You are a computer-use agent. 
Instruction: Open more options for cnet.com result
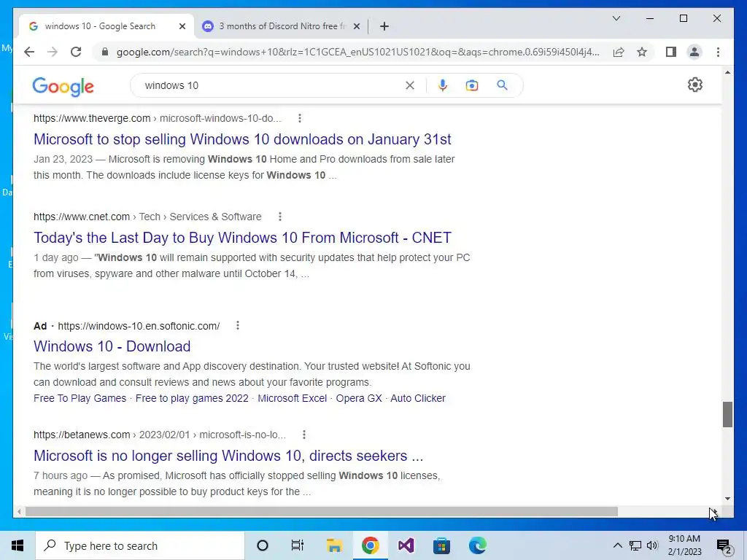pos(280,217)
